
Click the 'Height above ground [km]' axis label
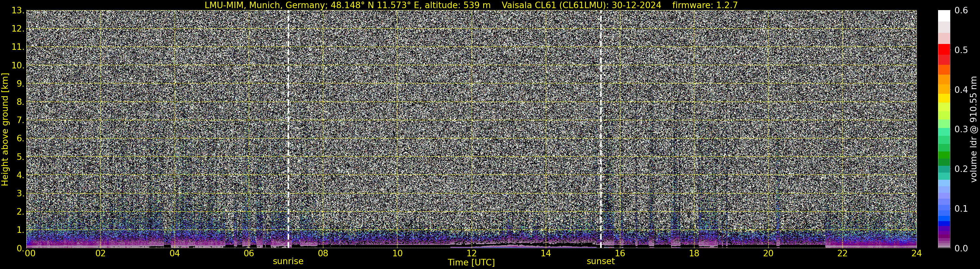pos(5,129)
